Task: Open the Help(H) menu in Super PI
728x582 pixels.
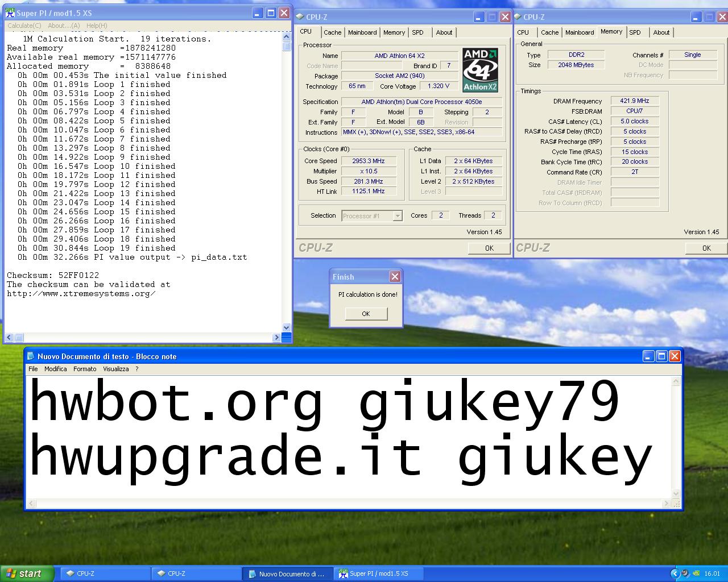Action: (x=97, y=26)
